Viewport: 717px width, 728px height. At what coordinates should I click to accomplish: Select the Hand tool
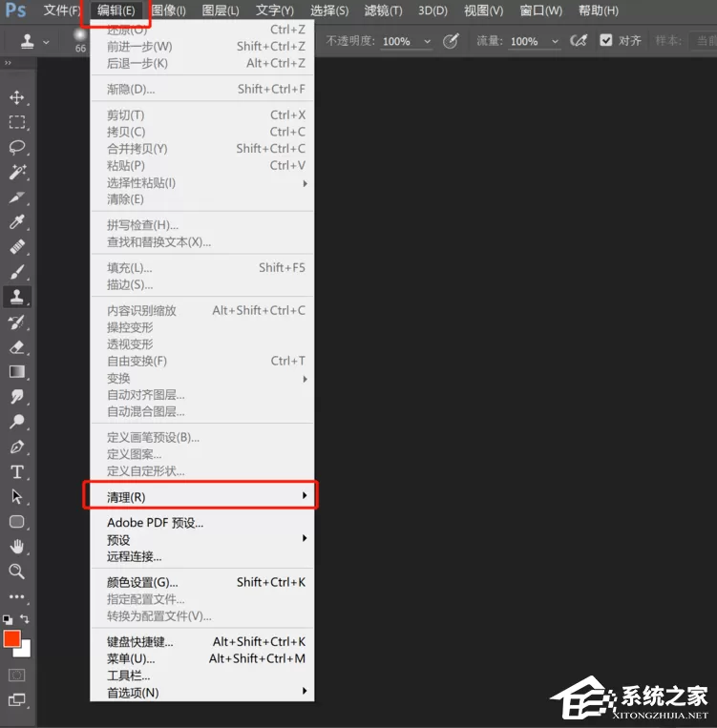pos(17,547)
